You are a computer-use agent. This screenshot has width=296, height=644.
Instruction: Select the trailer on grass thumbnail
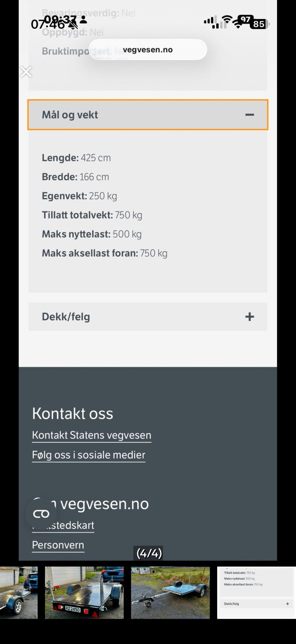(170, 592)
